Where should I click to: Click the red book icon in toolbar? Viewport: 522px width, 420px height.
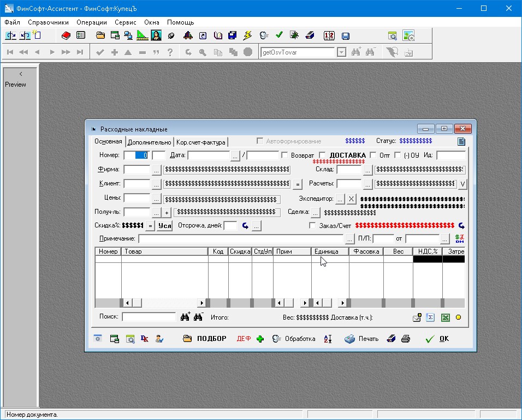point(66,36)
